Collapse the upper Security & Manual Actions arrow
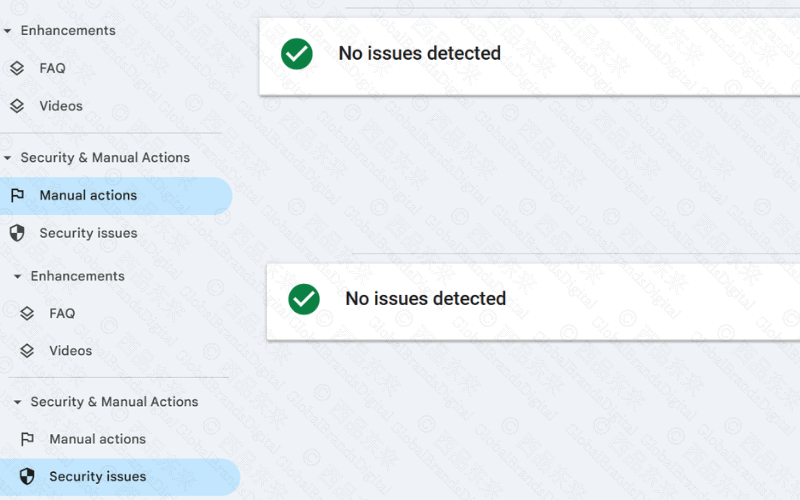This screenshot has width=800, height=500. 7,158
